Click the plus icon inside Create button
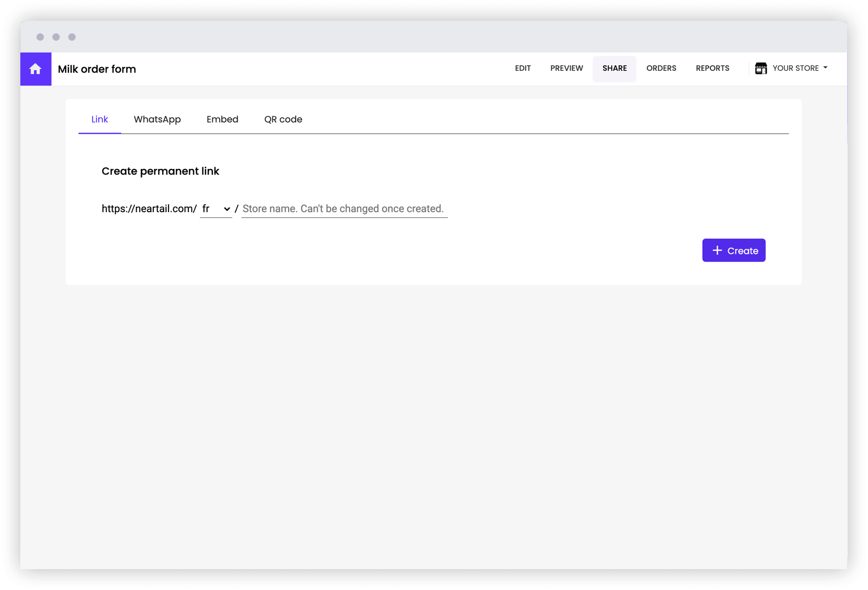 (x=718, y=250)
